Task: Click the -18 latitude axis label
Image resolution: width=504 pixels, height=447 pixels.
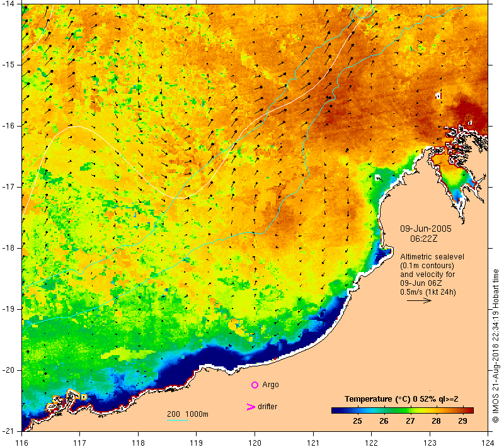Action: [x=8, y=248]
